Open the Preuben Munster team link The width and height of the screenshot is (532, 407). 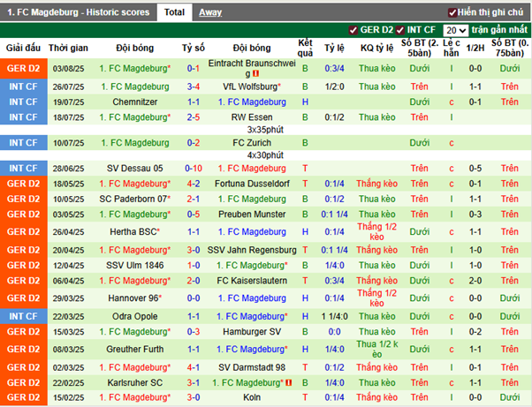coord(252,215)
